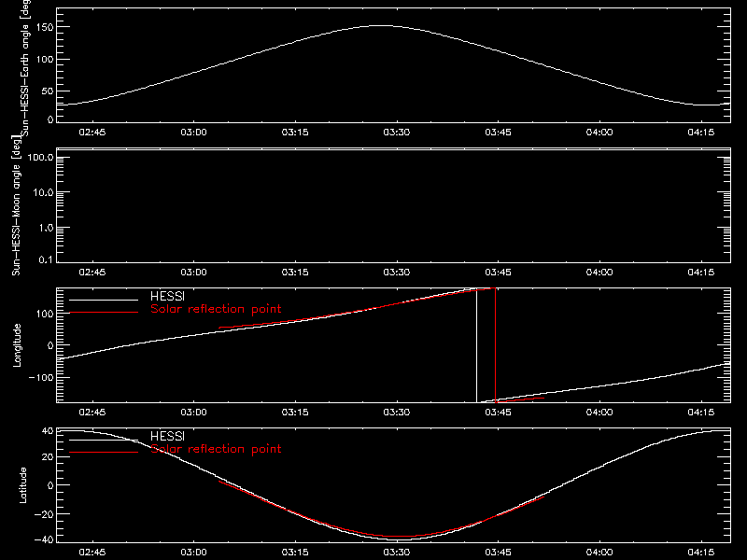Click Solar reflection point legend in Longitude plot

pos(216,309)
